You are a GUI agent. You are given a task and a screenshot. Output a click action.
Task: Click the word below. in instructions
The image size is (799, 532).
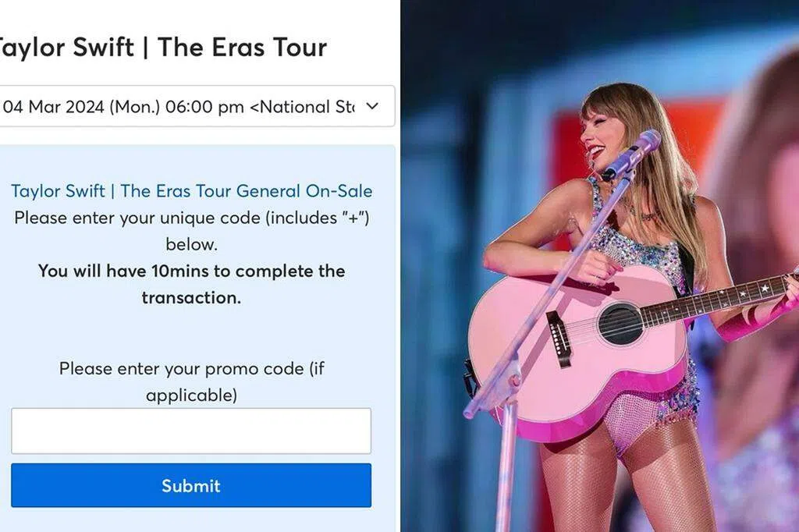pyautogui.click(x=192, y=244)
